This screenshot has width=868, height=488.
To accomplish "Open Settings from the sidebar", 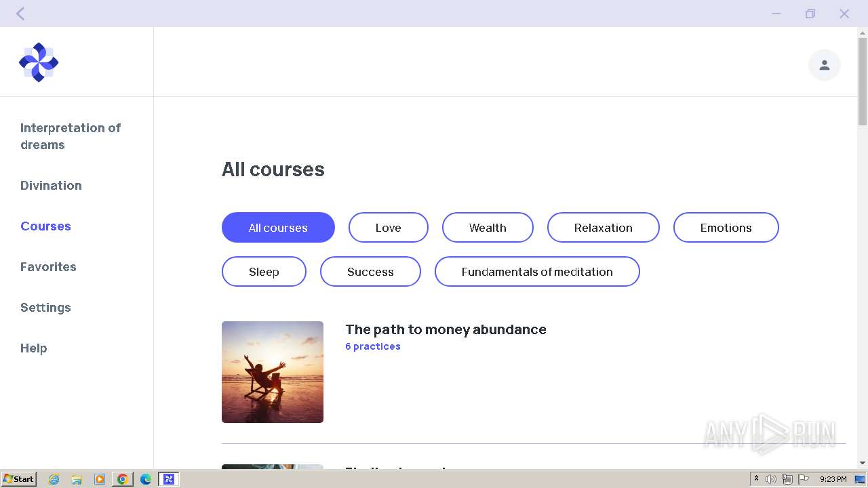I will point(45,308).
